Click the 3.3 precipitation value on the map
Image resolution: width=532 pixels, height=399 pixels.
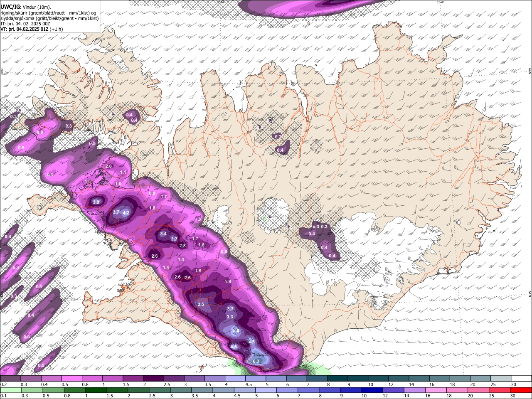(x=230, y=317)
